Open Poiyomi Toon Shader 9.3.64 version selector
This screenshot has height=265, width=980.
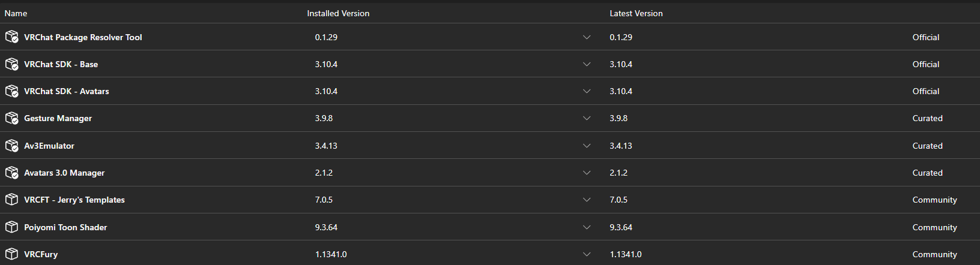click(587, 227)
